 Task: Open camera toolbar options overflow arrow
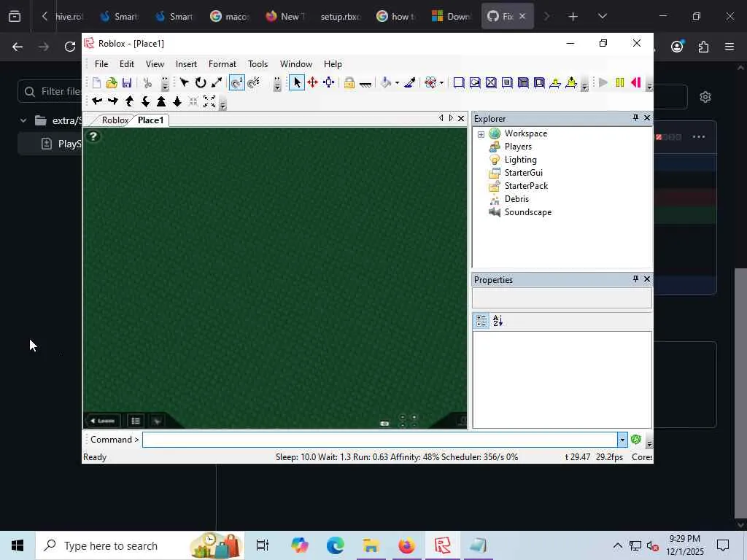(222, 104)
